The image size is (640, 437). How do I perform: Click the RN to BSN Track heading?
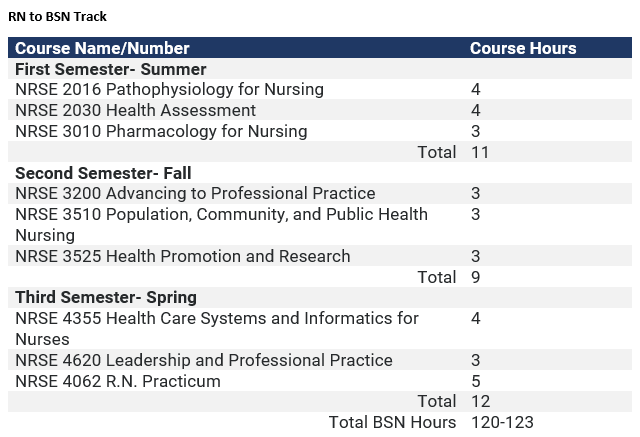point(57,17)
